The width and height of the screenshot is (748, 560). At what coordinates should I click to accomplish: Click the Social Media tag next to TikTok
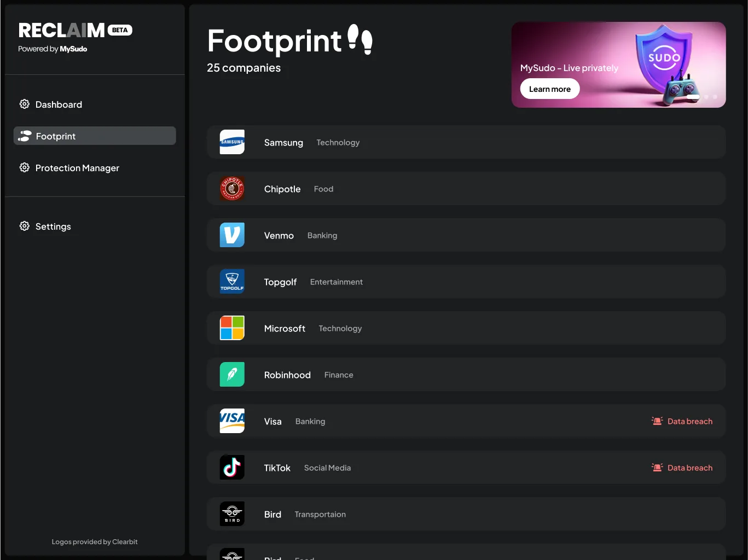pos(327,468)
